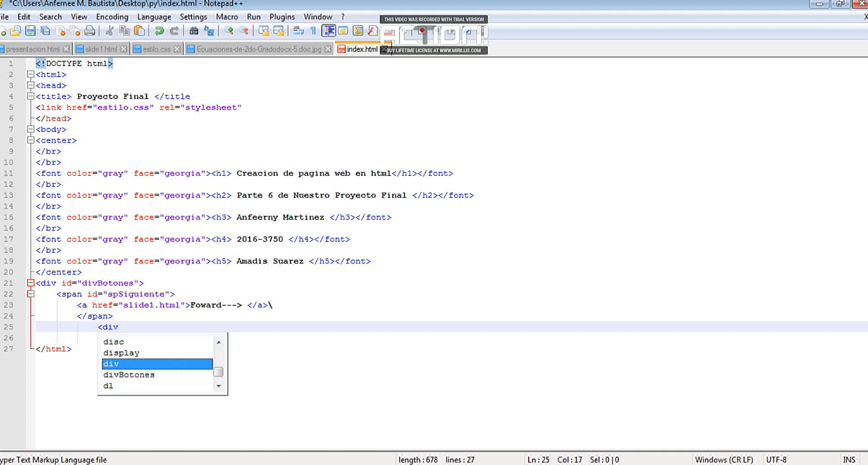Collapse the center fold marker on line 8

click(x=31, y=140)
